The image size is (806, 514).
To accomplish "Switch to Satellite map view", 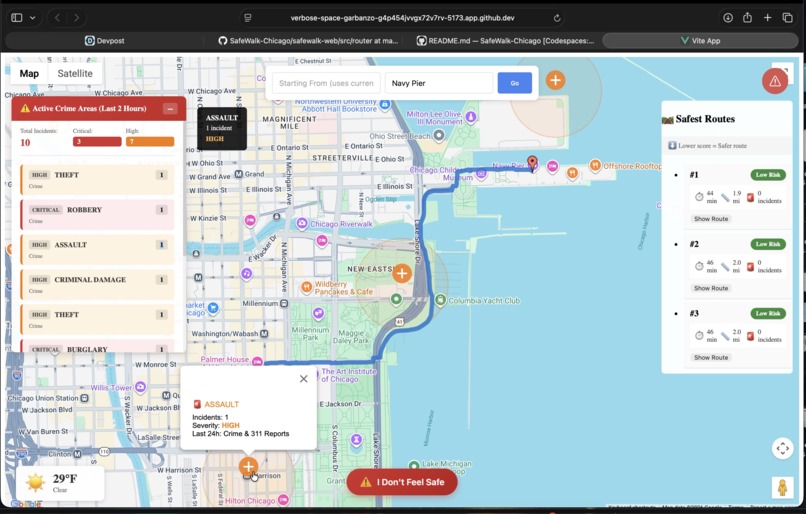I will [x=75, y=74].
